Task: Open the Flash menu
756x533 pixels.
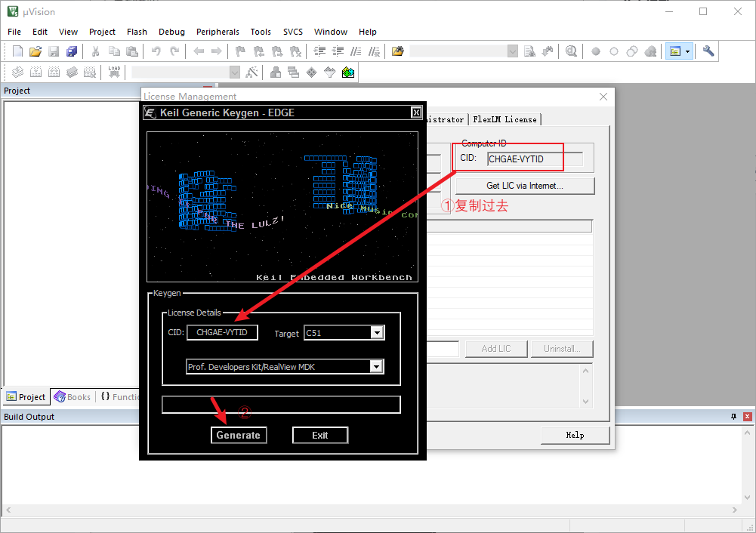Action: pos(137,32)
